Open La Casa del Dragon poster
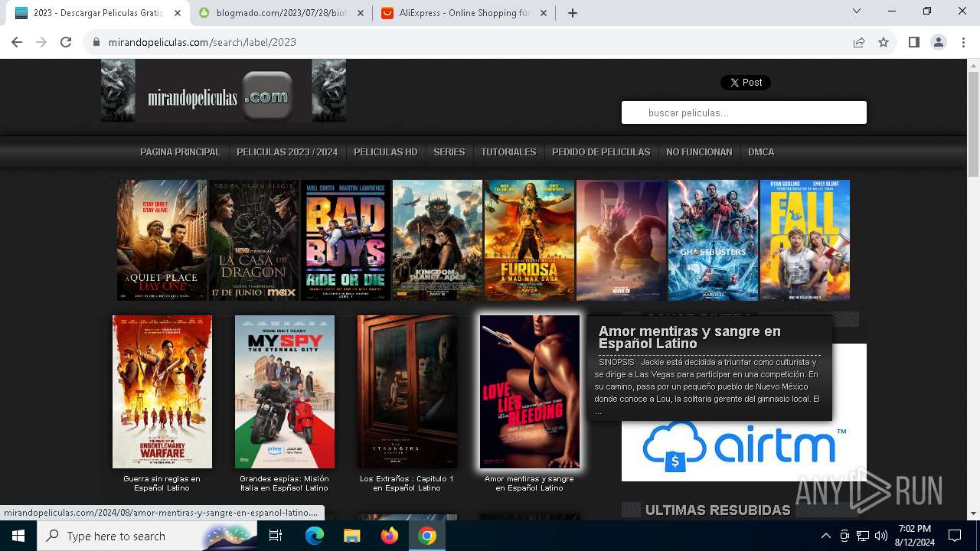 point(253,240)
